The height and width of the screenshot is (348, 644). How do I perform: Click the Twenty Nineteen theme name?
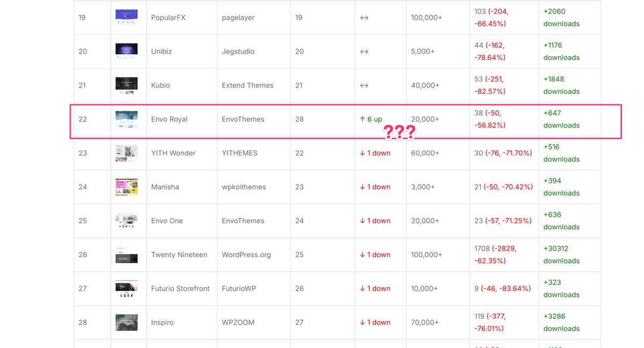(x=179, y=255)
